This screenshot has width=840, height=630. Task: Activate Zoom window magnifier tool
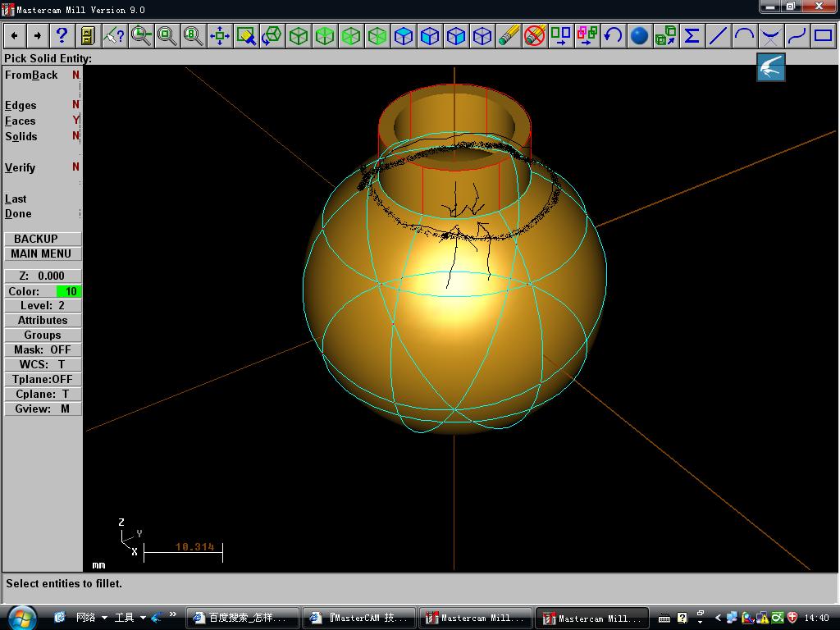[x=141, y=36]
